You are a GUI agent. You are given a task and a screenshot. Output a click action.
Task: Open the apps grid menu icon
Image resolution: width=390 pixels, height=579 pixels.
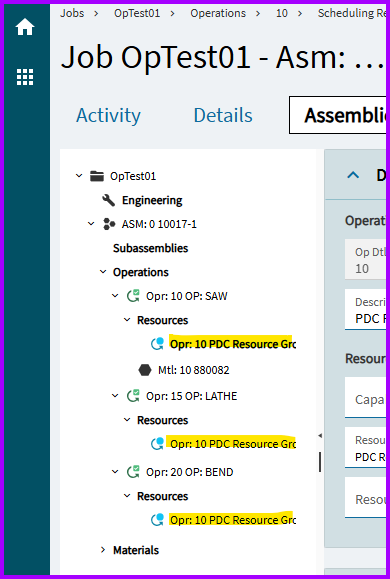pyautogui.click(x=25, y=77)
